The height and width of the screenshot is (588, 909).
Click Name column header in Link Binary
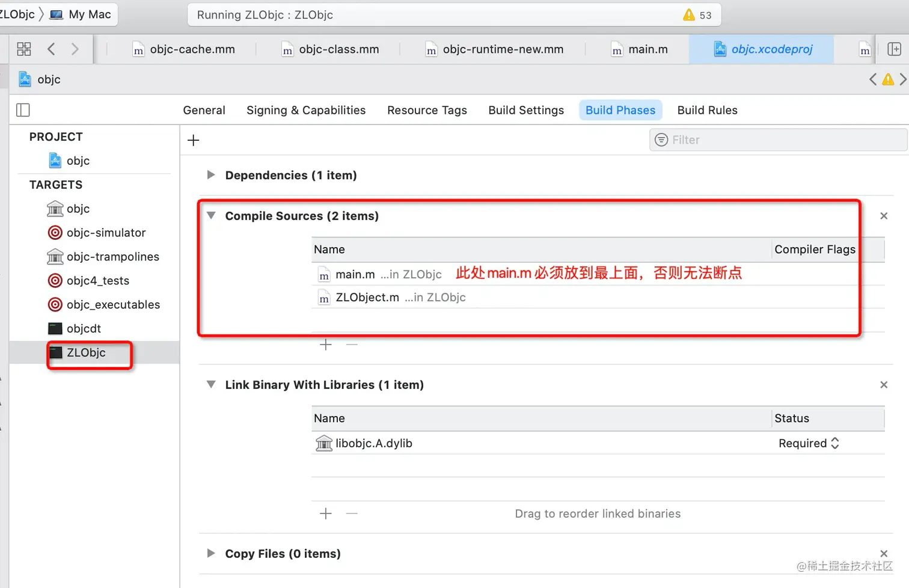pos(329,418)
